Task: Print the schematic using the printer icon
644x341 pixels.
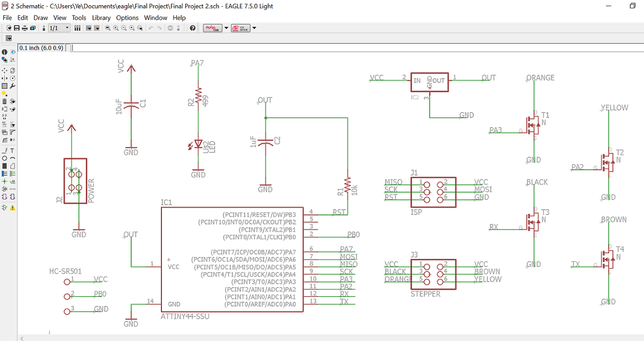Action: (25, 28)
